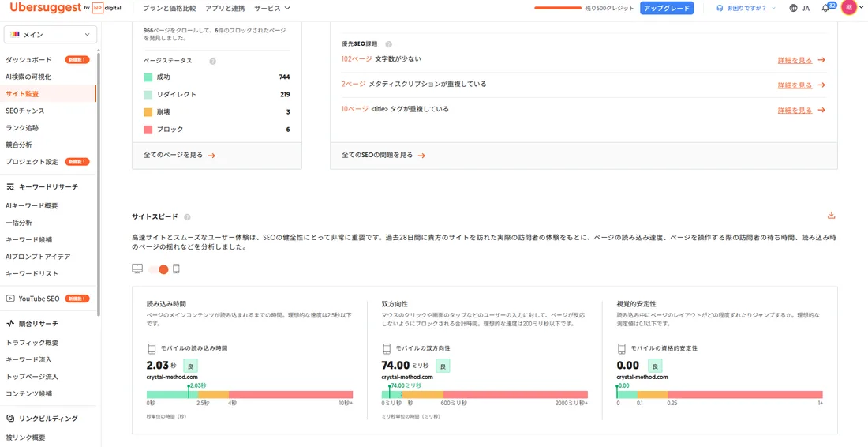Click 詳細を見る for メタディスクリプションが重複

click(x=795, y=85)
